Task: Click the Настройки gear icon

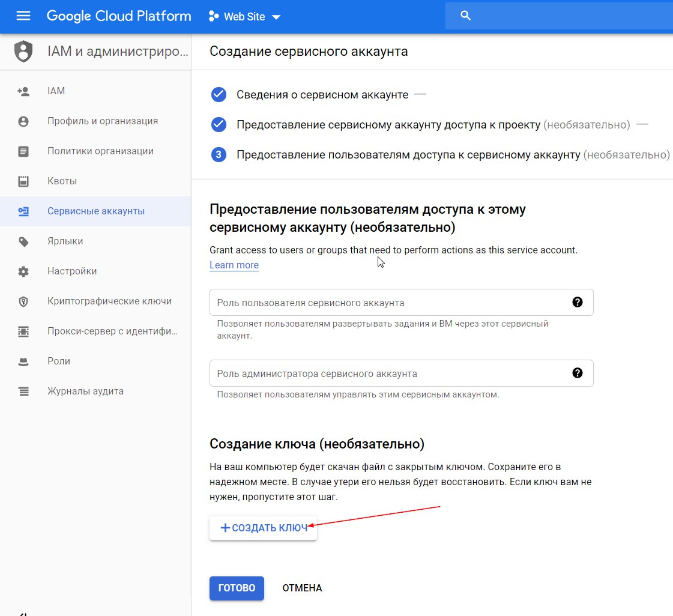Action: [23, 271]
